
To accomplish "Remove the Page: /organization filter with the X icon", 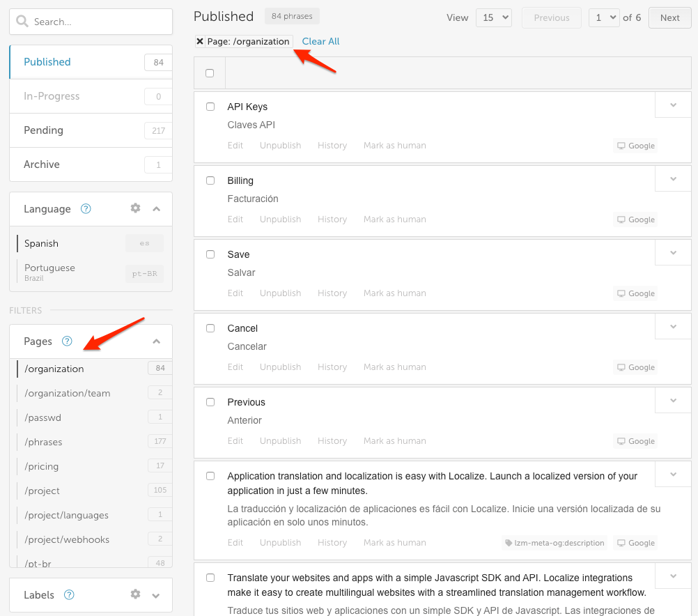I will pos(200,41).
